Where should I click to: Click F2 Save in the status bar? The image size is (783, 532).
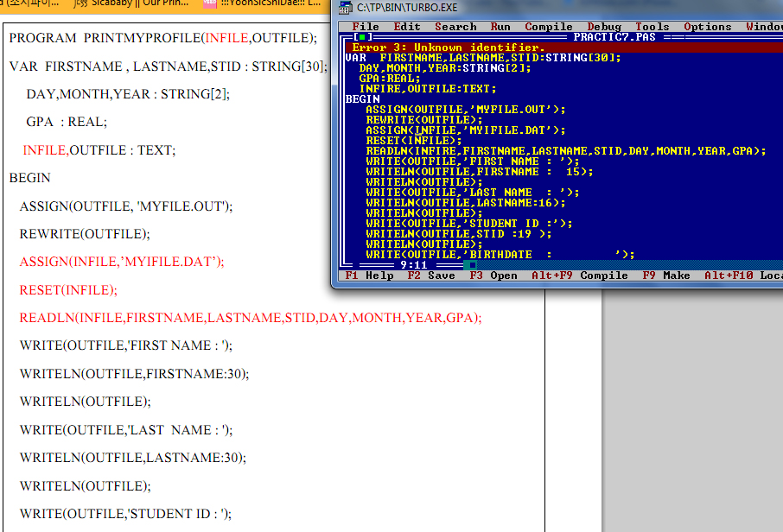tap(431, 275)
